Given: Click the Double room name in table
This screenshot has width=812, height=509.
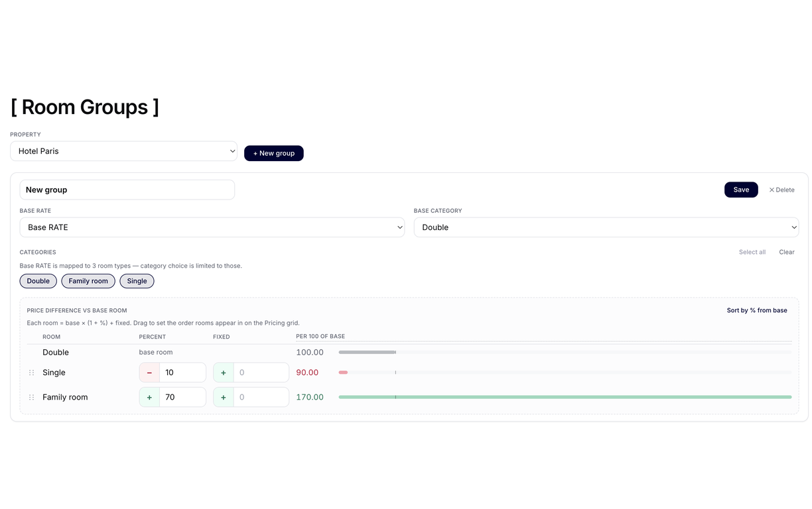Looking at the screenshot, I should coord(56,352).
